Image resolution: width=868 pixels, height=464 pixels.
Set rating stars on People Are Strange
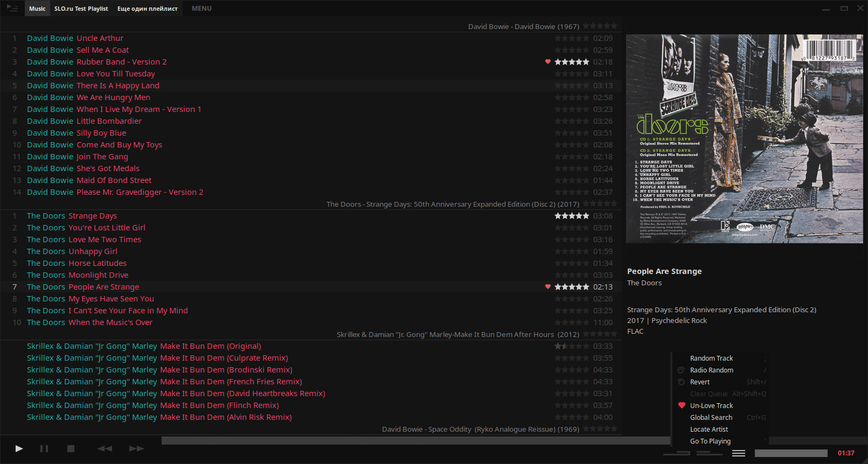pyautogui.click(x=572, y=287)
